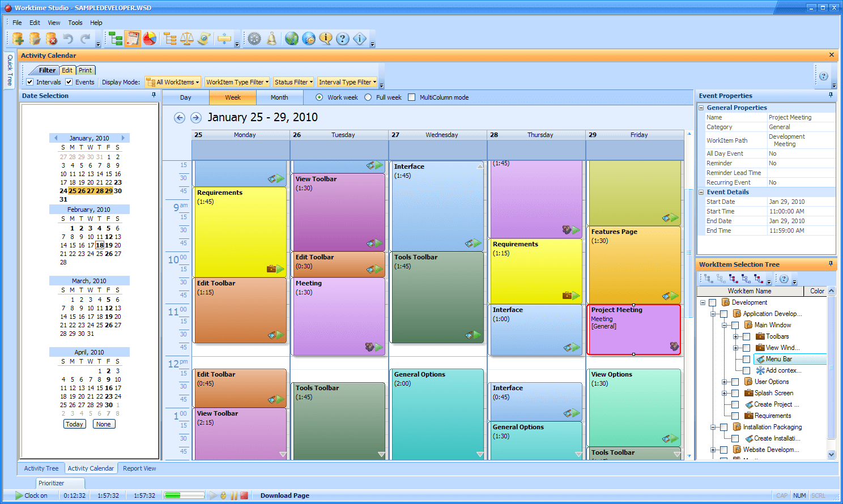Switch to the Month calendar view tab
Image resolution: width=843 pixels, height=504 pixels.
280,97
